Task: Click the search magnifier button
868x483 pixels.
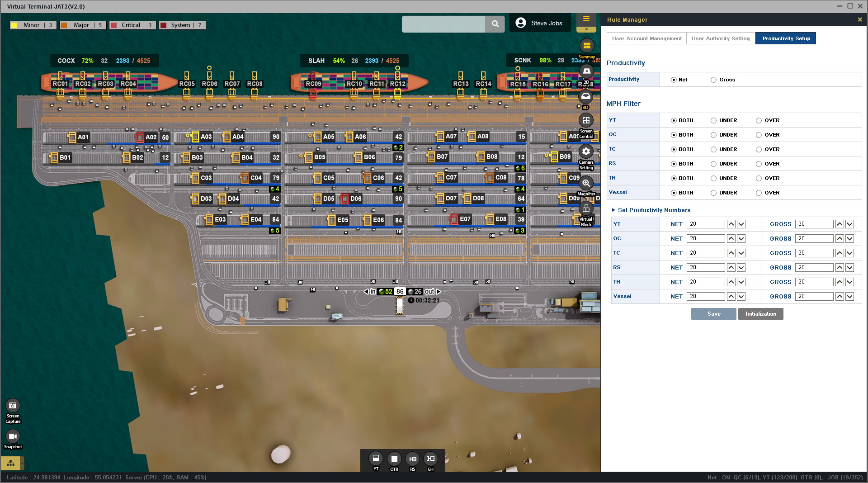Action: coord(495,24)
